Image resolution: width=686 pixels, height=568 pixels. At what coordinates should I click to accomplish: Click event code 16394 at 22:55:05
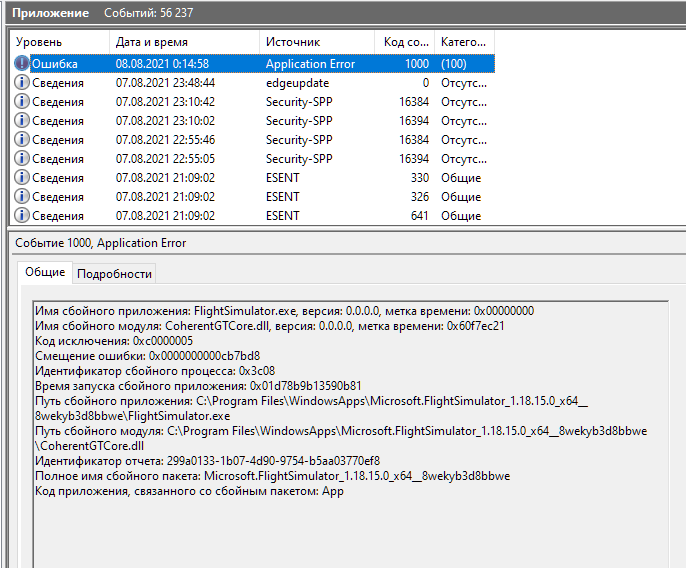[414, 159]
